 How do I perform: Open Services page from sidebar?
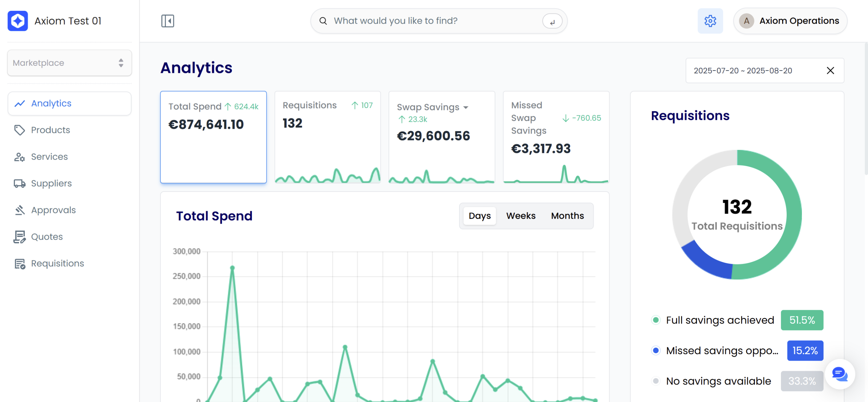pyautogui.click(x=49, y=157)
